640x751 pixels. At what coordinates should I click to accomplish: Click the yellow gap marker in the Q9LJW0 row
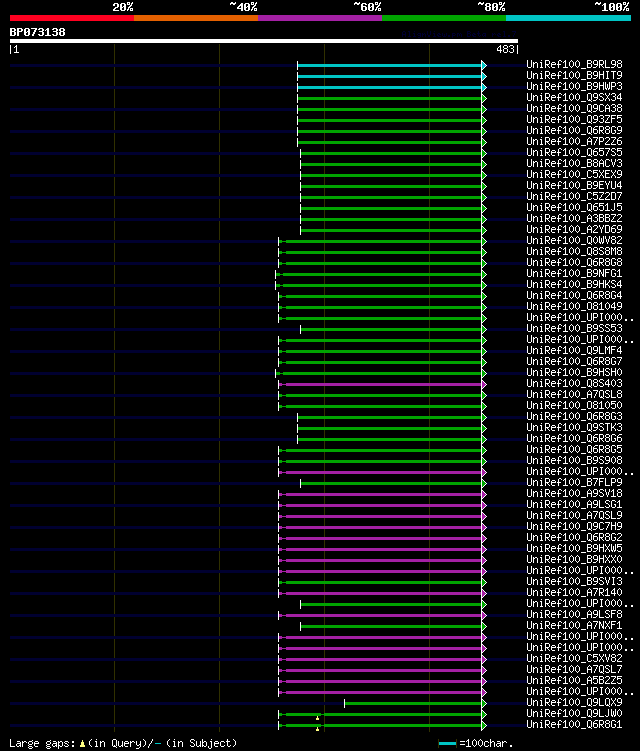[317, 718]
